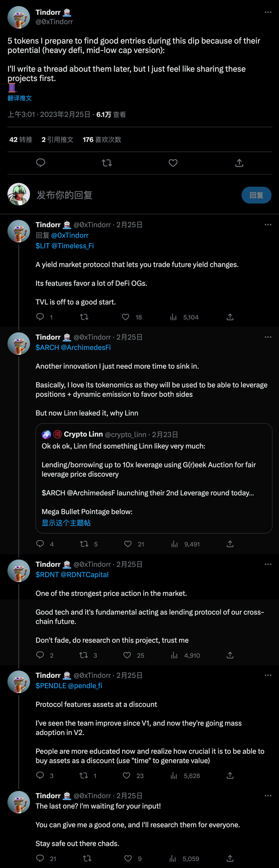Like the $LIT Timeless_Fi tweet
The width and height of the screenshot is (279, 868).
click(x=126, y=317)
